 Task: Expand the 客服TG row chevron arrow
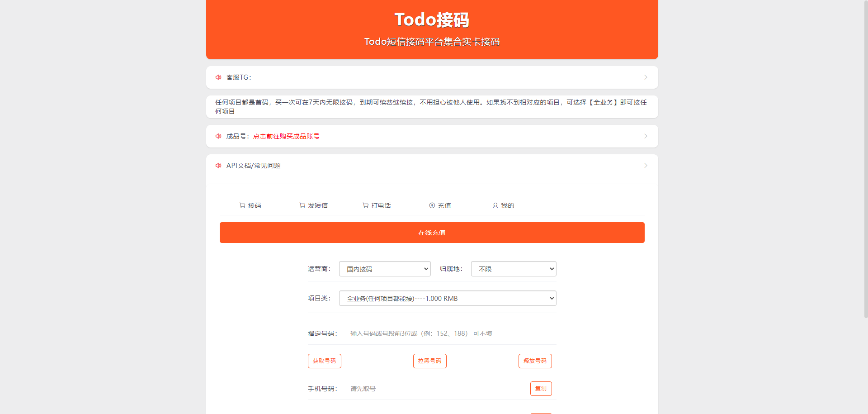tap(646, 77)
